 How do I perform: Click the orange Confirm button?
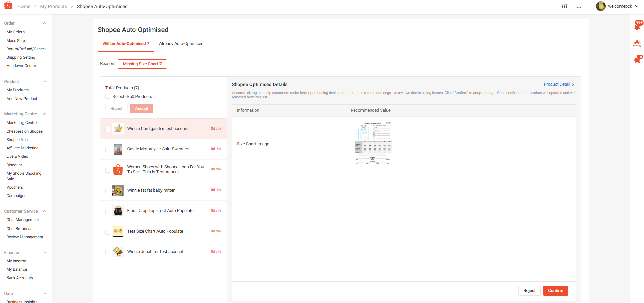click(x=555, y=291)
